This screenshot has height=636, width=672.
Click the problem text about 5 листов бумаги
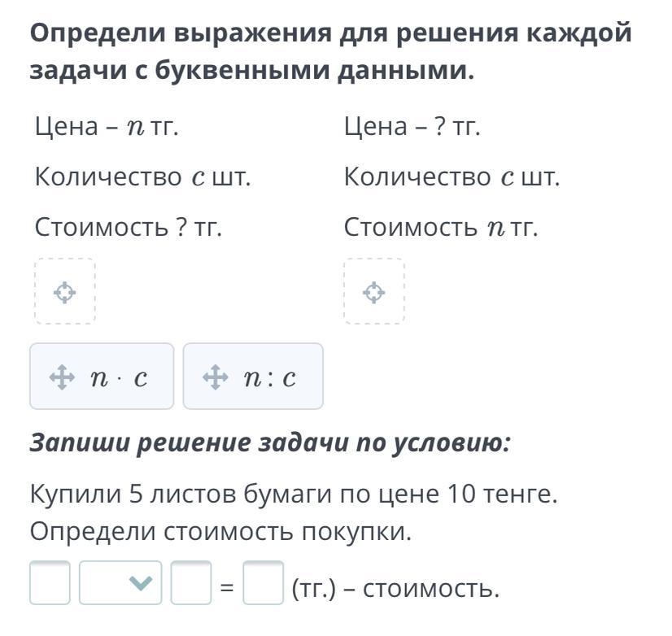[x=293, y=512]
